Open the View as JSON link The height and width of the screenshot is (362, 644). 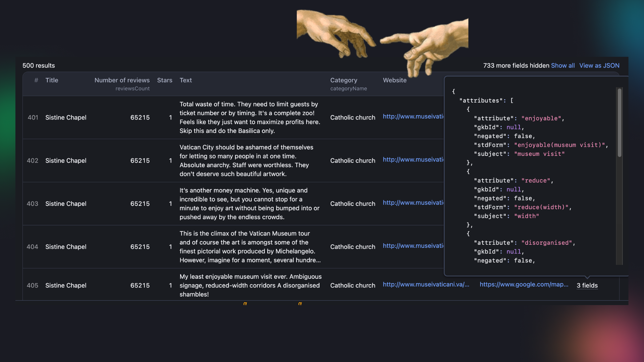(599, 66)
